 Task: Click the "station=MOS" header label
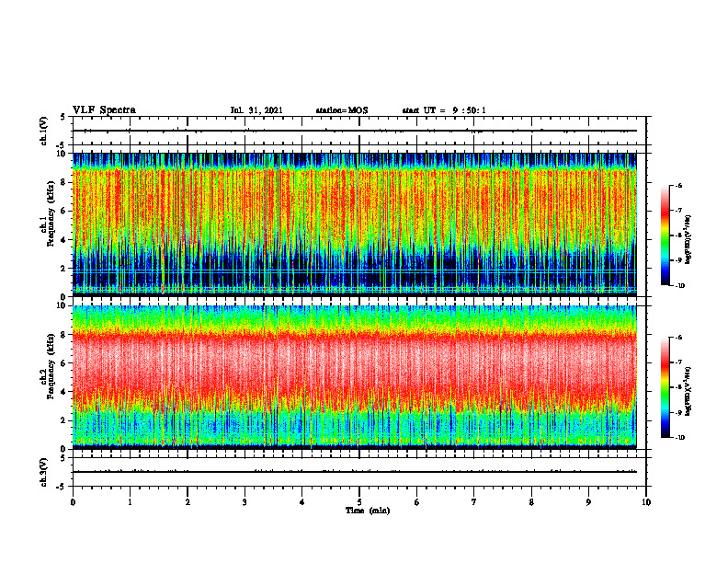pyautogui.click(x=342, y=110)
